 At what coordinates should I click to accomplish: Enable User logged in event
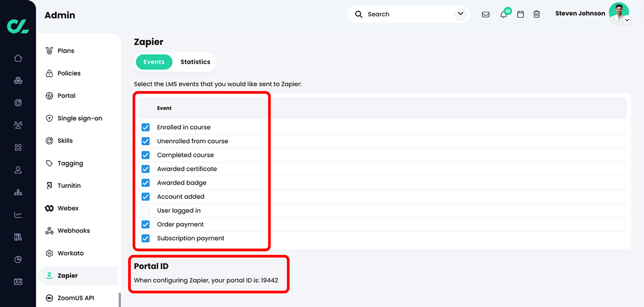click(145, 210)
